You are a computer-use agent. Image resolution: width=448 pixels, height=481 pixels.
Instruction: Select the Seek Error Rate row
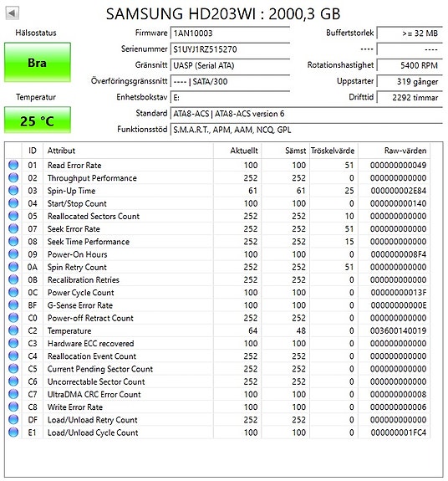click(217, 229)
